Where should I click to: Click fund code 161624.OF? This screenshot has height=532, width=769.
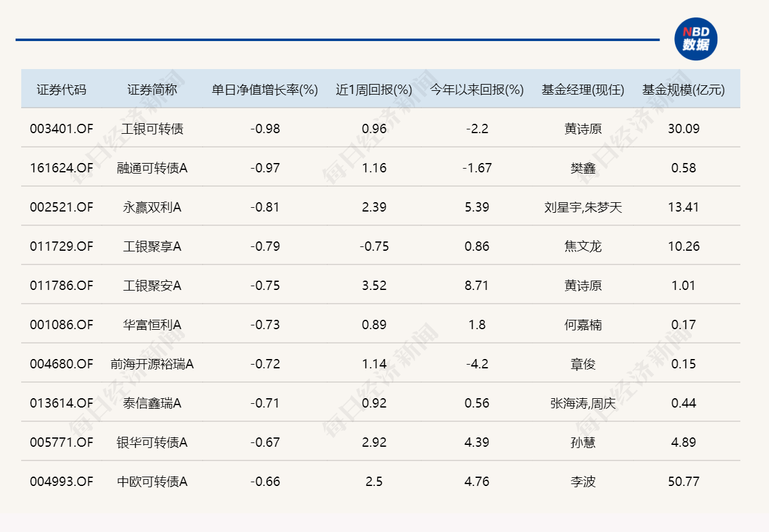[61, 168]
